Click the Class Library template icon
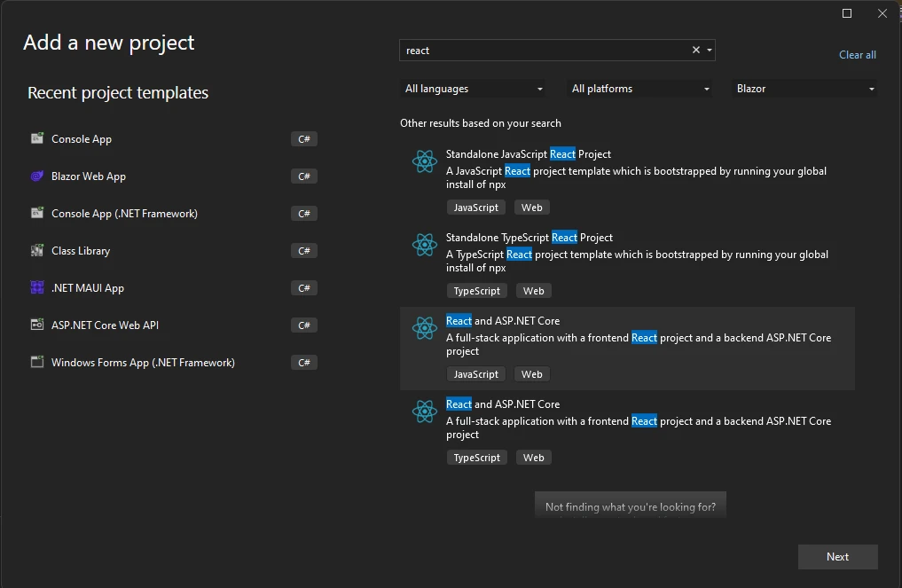 37,251
